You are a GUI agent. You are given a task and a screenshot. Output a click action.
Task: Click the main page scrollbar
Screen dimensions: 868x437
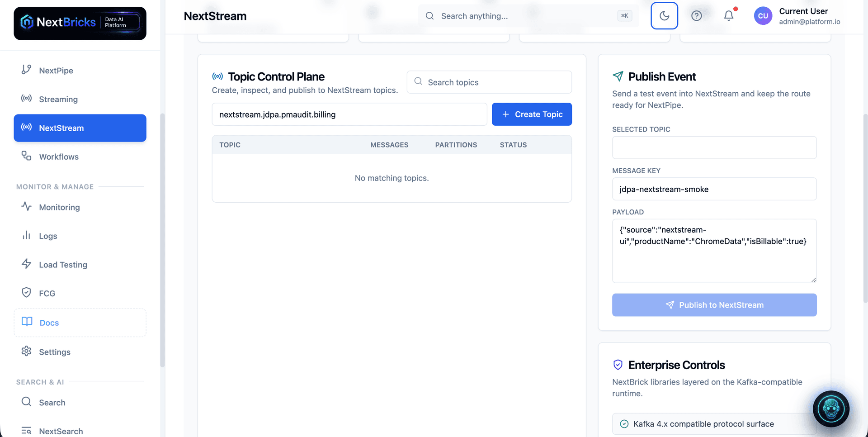click(865, 208)
